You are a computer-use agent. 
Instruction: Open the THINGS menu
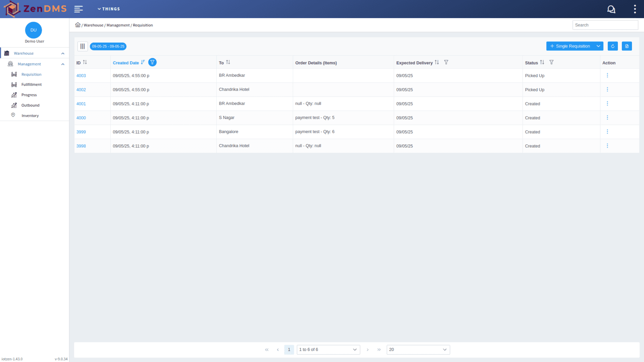(x=109, y=8)
